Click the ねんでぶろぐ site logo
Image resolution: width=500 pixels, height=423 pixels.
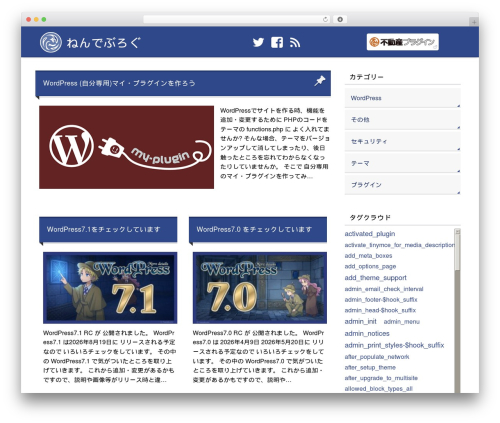click(90, 42)
